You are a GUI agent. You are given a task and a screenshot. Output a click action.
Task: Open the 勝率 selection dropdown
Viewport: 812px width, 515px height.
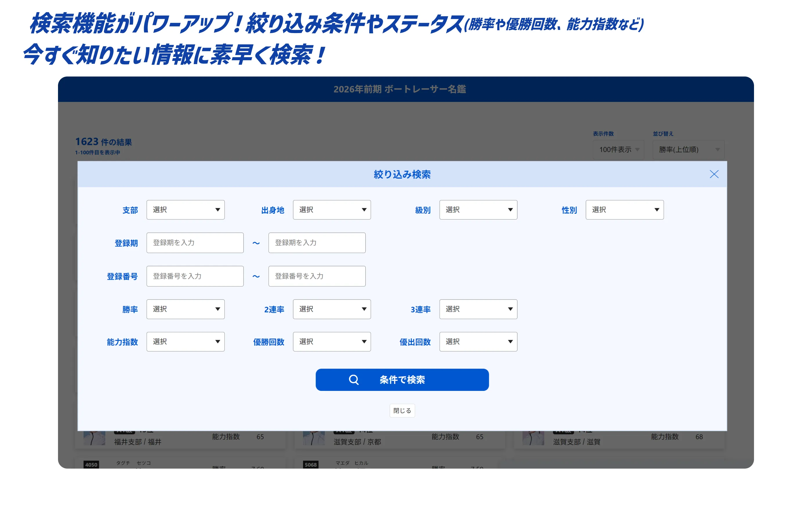(185, 309)
